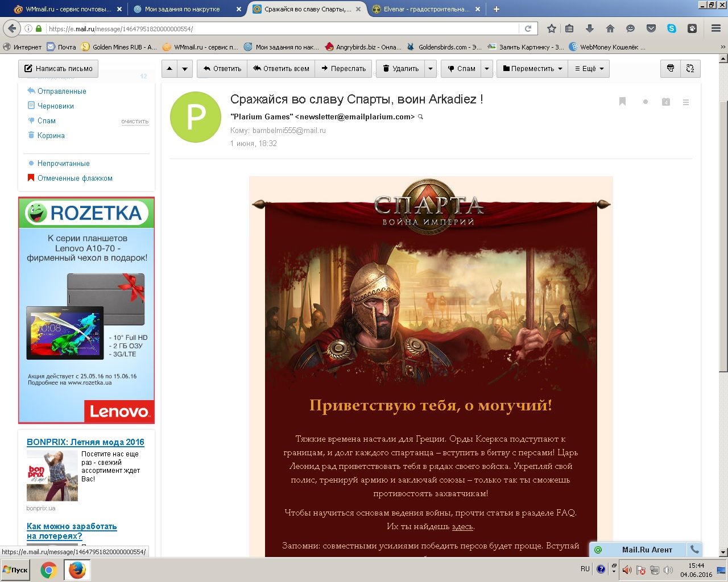Forward the email with Переслать
The height and width of the screenshot is (582, 728).
click(x=344, y=69)
